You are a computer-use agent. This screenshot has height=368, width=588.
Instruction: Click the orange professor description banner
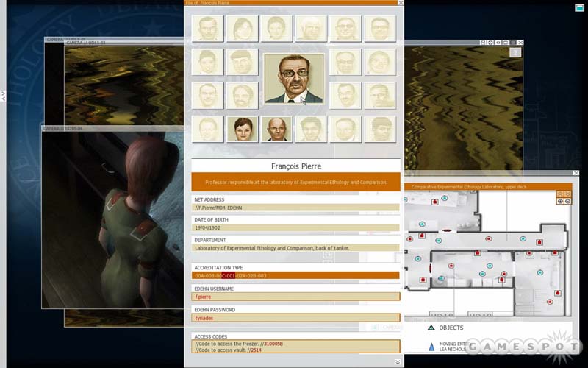click(x=296, y=182)
